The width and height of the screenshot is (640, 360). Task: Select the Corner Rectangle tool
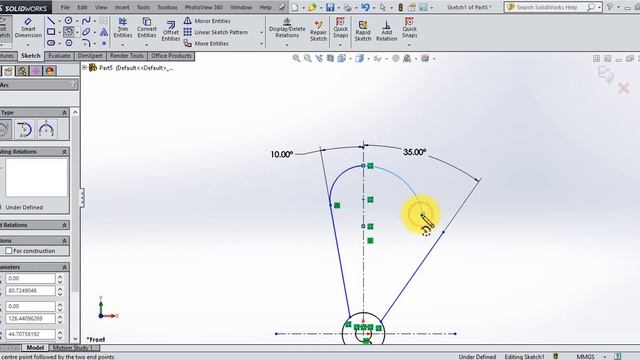point(51,31)
